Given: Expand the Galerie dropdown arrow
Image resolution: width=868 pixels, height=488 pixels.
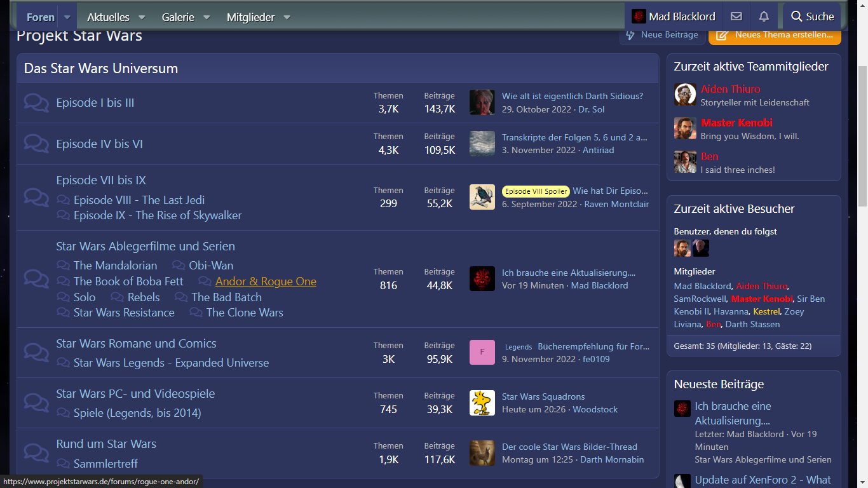Looking at the screenshot, I should click(x=207, y=17).
